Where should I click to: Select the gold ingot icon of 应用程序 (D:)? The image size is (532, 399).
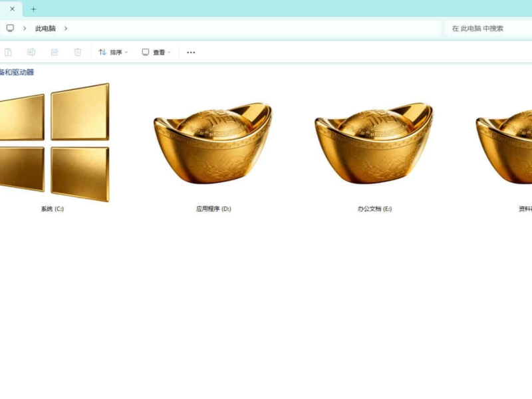point(213,143)
